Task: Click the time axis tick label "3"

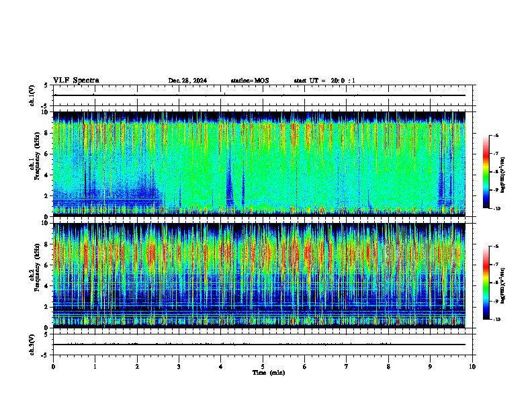Action: point(179,367)
